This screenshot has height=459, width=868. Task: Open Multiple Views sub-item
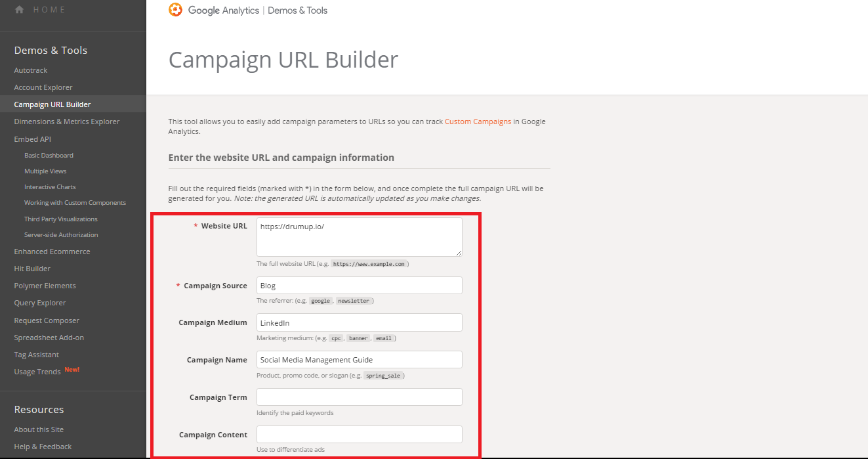(x=45, y=171)
